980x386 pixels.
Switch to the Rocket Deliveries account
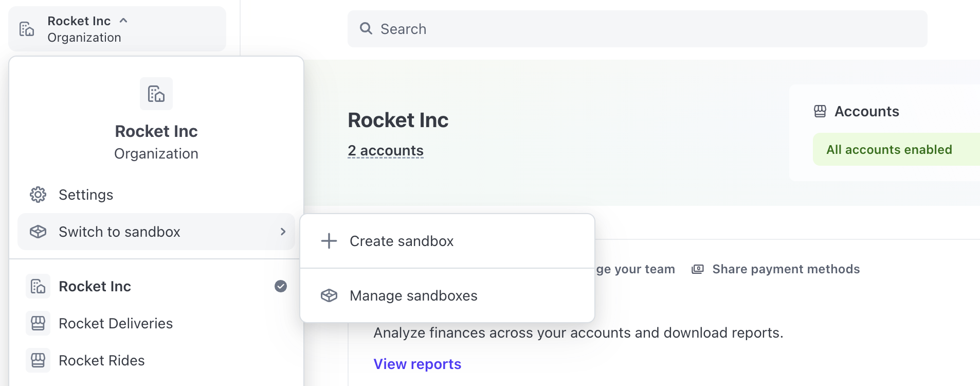click(x=116, y=323)
